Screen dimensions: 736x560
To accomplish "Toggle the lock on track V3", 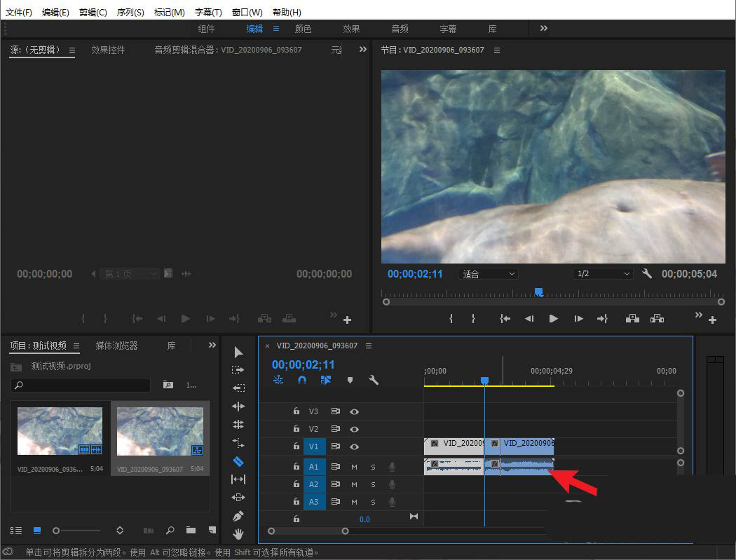I will pyautogui.click(x=297, y=411).
